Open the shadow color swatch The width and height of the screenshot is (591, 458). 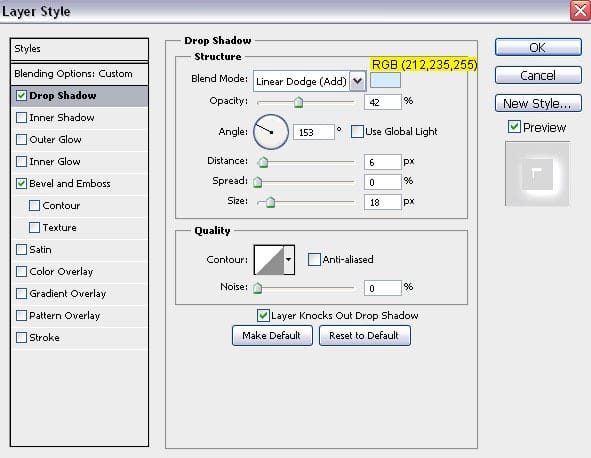(385, 80)
